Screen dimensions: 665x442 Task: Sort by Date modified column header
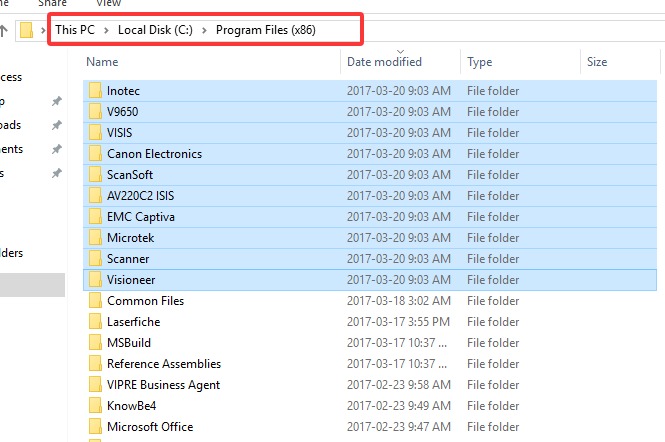pyautogui.click(x=384, y=62)
